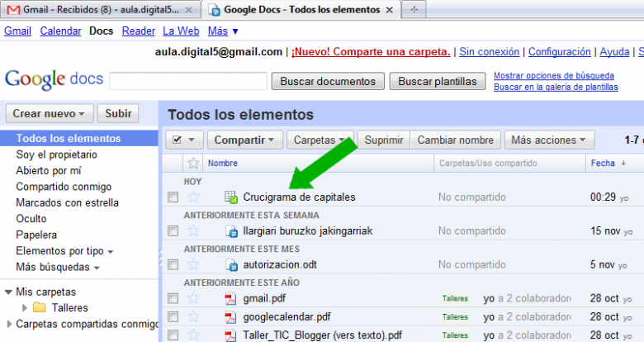The image size is (644, 342).
Task: Select Soy el propietario
Action: pyautogui.click(x=56, y=154)
